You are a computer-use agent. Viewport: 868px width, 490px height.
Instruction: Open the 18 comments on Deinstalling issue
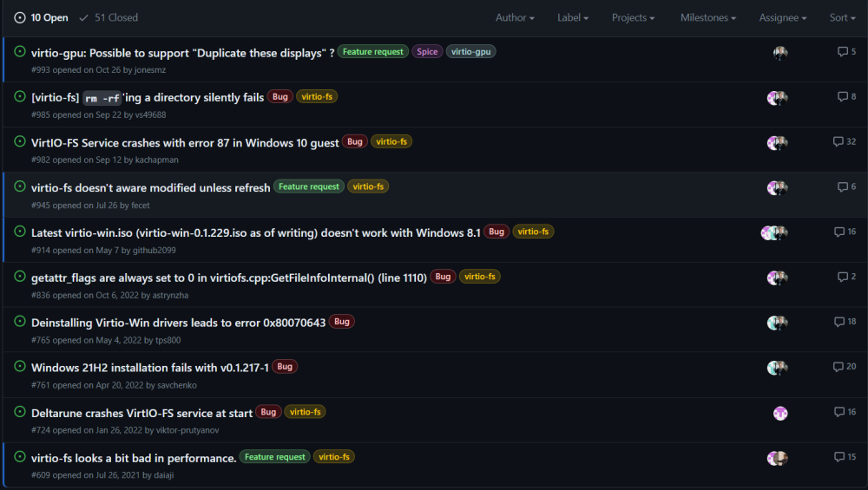click(x=845, y=322)
